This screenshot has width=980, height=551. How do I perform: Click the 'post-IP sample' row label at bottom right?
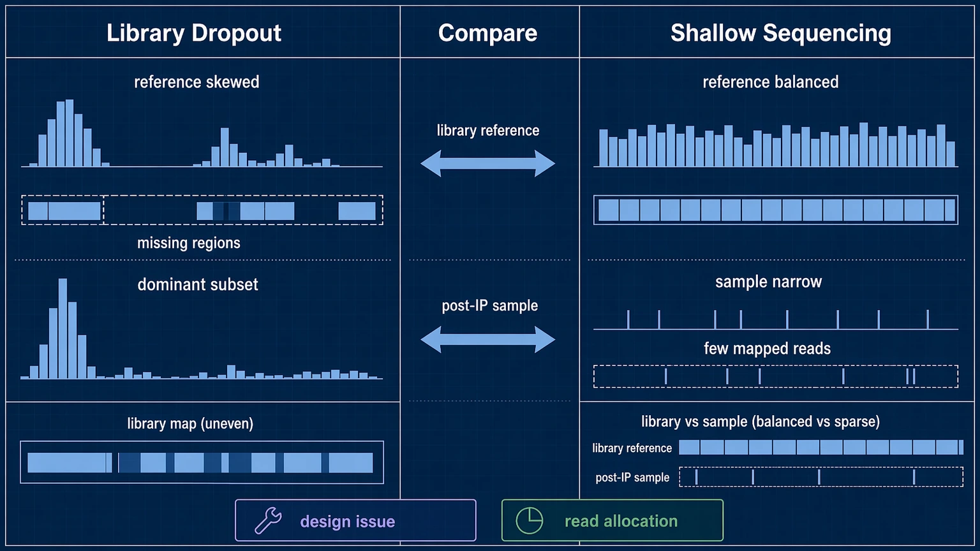pos(632,478)
